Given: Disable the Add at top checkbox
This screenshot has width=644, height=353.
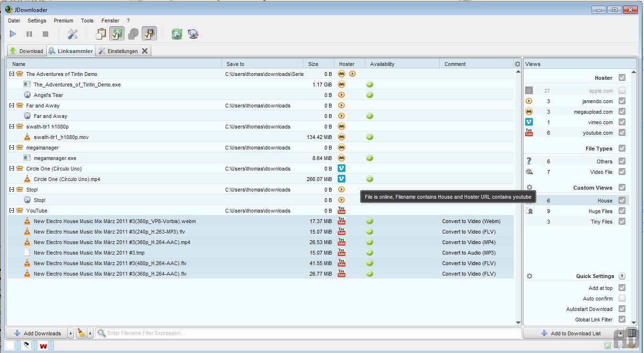Looking at the screenshot, I should point(622,288).
